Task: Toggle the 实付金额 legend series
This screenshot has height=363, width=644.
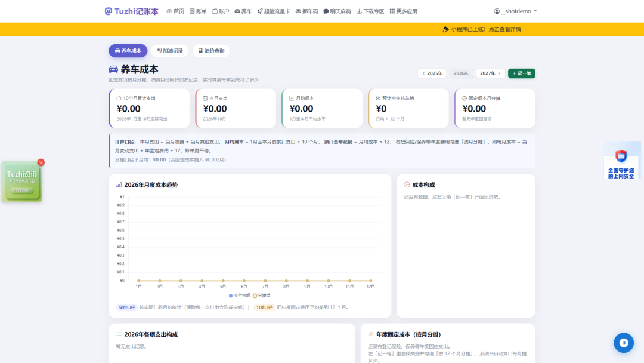Action: (240, 296)
